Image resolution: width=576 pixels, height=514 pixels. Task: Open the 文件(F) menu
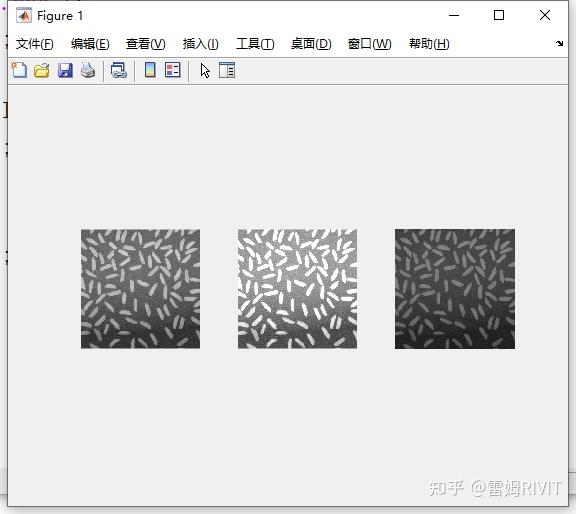coord(35,44)
